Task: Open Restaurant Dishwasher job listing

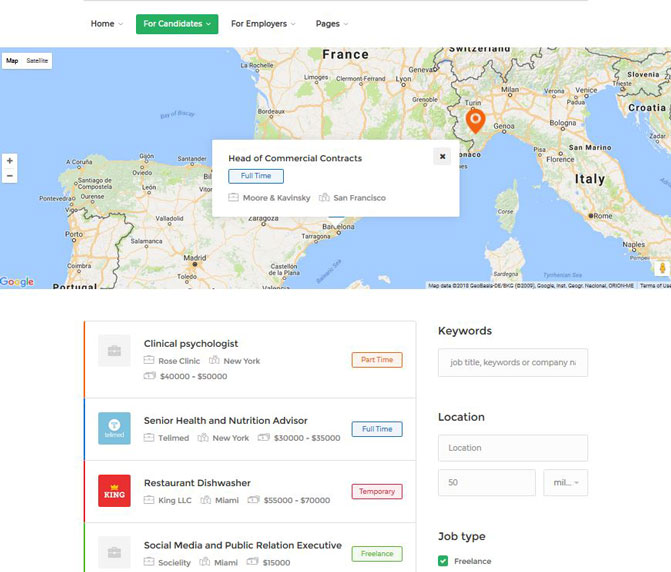Action: click(197, 483)
